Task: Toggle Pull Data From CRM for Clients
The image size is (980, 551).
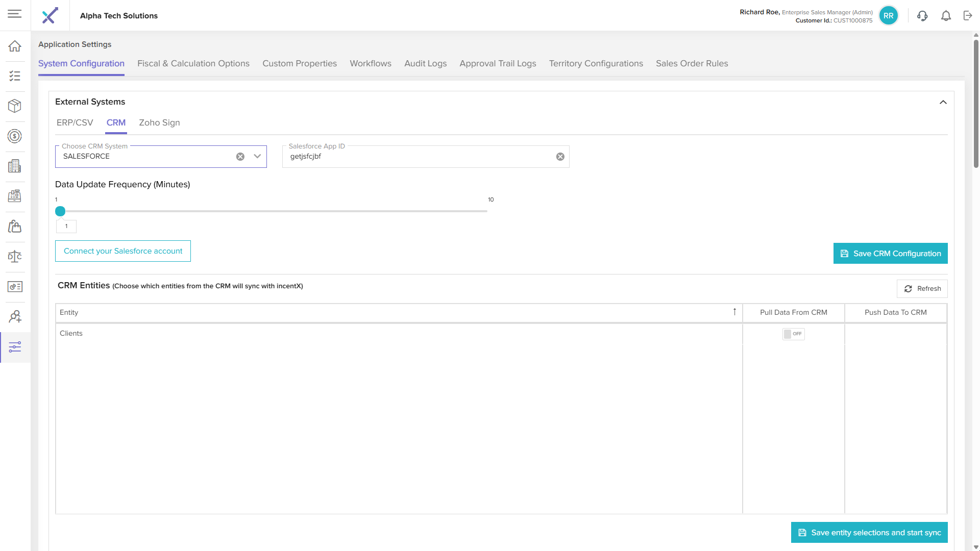Action: click(x=793, y=334)
